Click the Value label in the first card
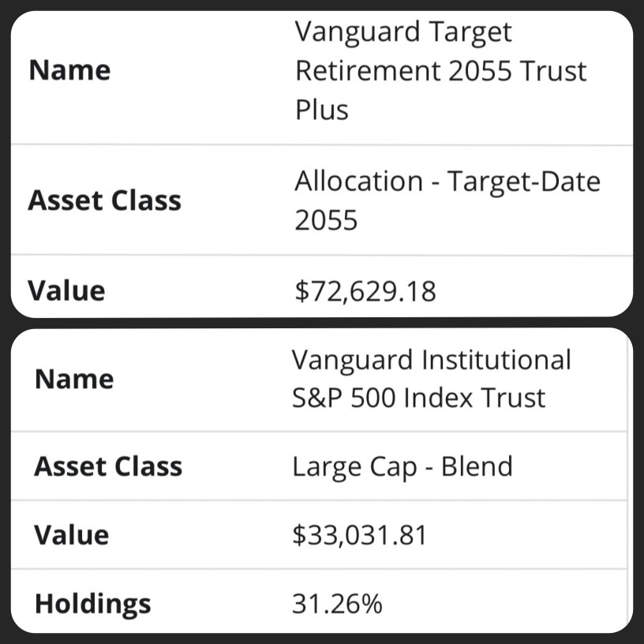 point(66,291)
